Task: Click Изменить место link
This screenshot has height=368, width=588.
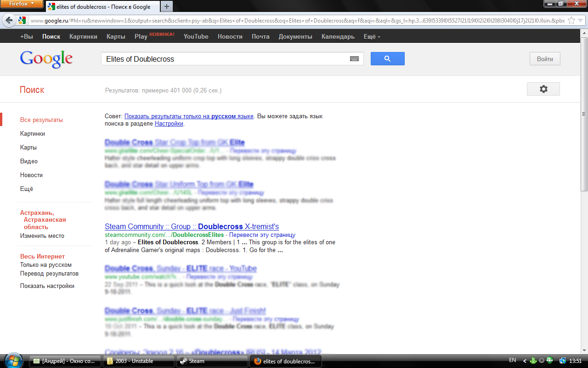Action: 42,236
